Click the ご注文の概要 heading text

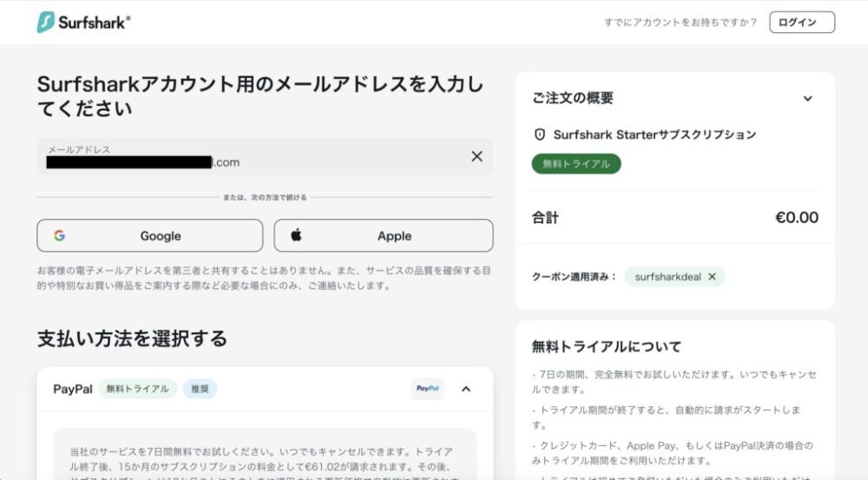click(x=572, y=98)
